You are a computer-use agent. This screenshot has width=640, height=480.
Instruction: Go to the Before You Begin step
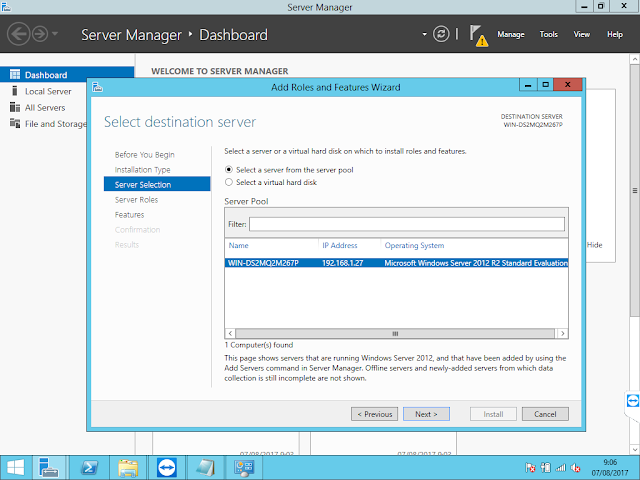coord(144,155)
